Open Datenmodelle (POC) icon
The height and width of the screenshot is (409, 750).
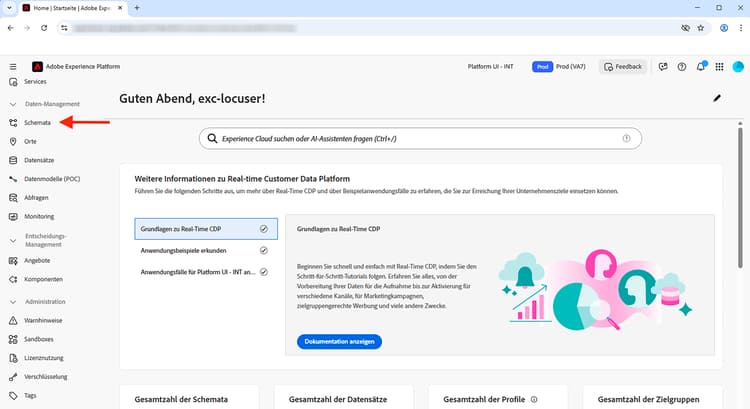point(13,179)
